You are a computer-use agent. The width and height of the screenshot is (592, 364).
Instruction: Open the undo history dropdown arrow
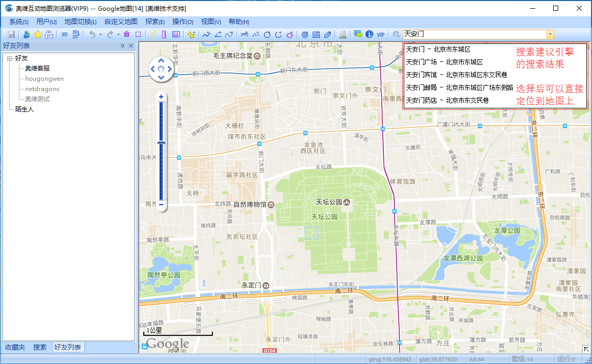coord(100,35)
